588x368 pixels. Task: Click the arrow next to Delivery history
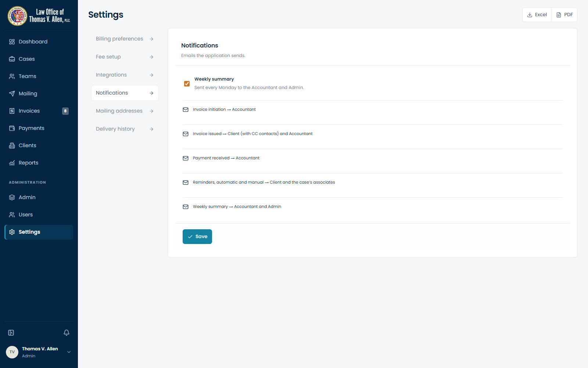point(151,129)
